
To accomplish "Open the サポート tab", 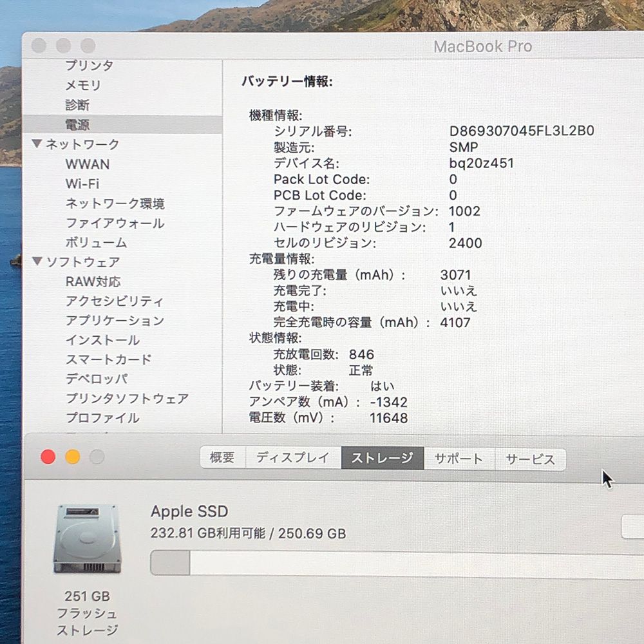I will pos(459,459).
